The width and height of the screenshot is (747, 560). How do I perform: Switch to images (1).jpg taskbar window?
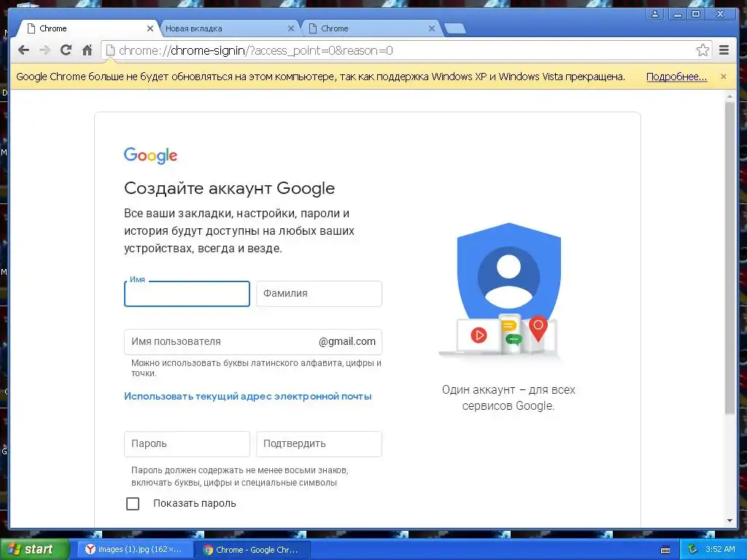click(135, 549)
